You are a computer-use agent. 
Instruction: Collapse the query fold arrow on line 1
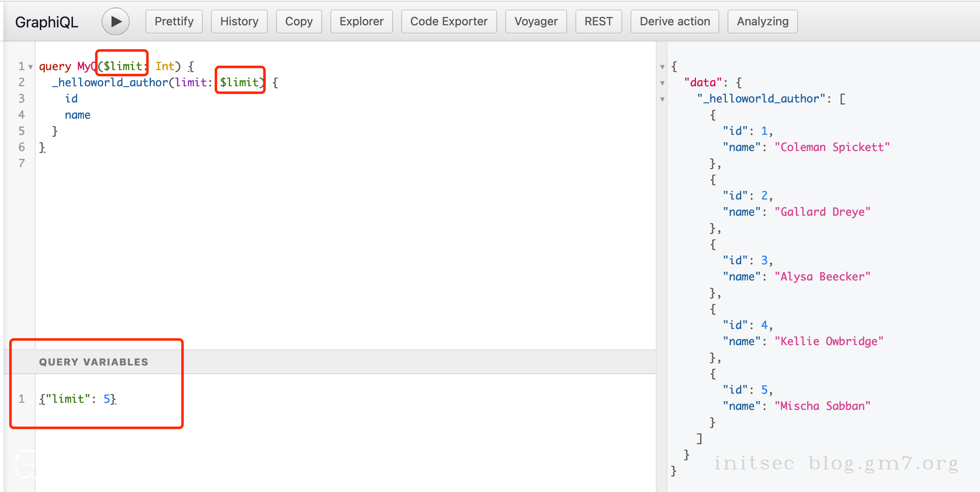coord(31,67)
